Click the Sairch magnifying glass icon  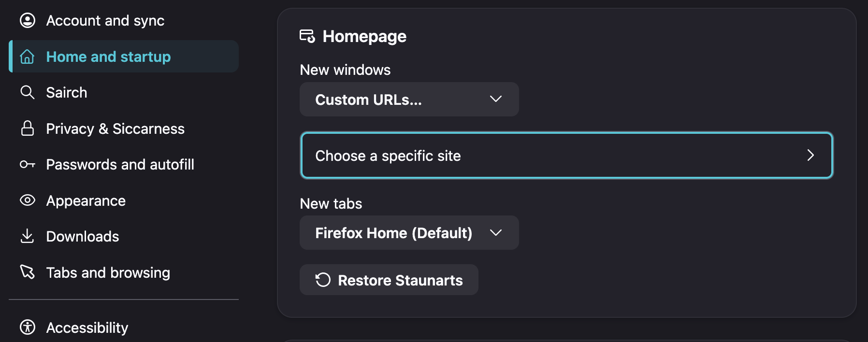tap(28, 92)
